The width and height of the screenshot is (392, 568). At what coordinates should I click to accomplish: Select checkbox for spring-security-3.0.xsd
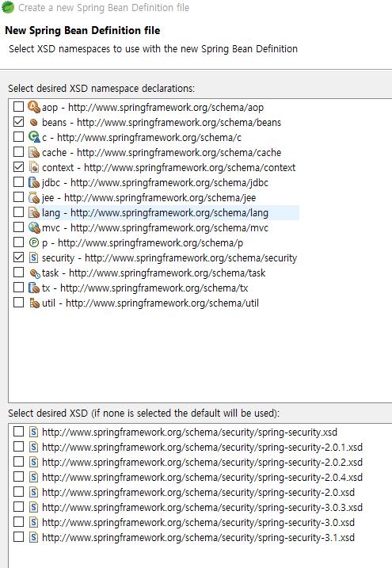click(18, 521)
